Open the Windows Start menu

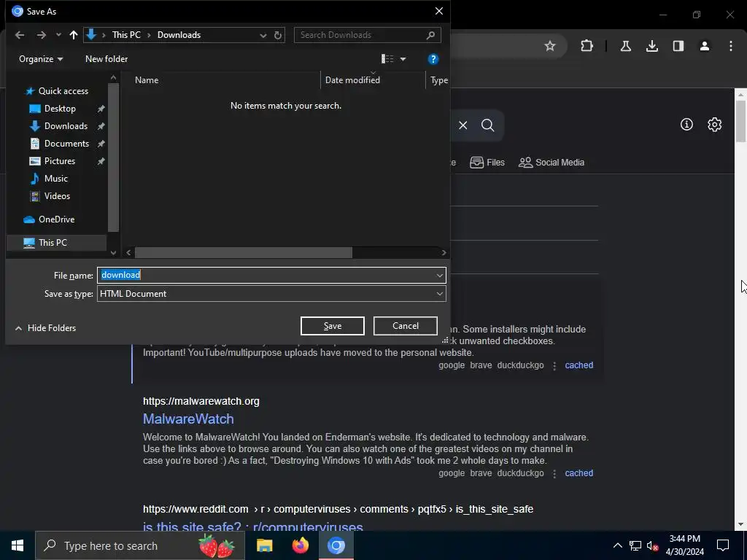pos(18,545)
